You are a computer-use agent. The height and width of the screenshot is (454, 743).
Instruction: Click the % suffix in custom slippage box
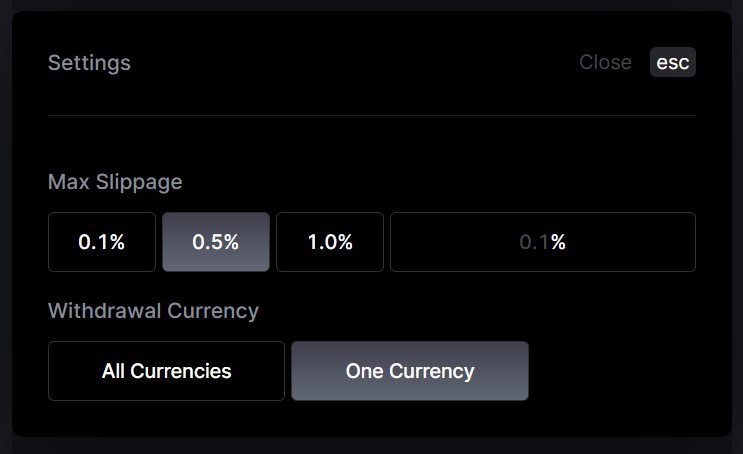click(x=558, y=242)
